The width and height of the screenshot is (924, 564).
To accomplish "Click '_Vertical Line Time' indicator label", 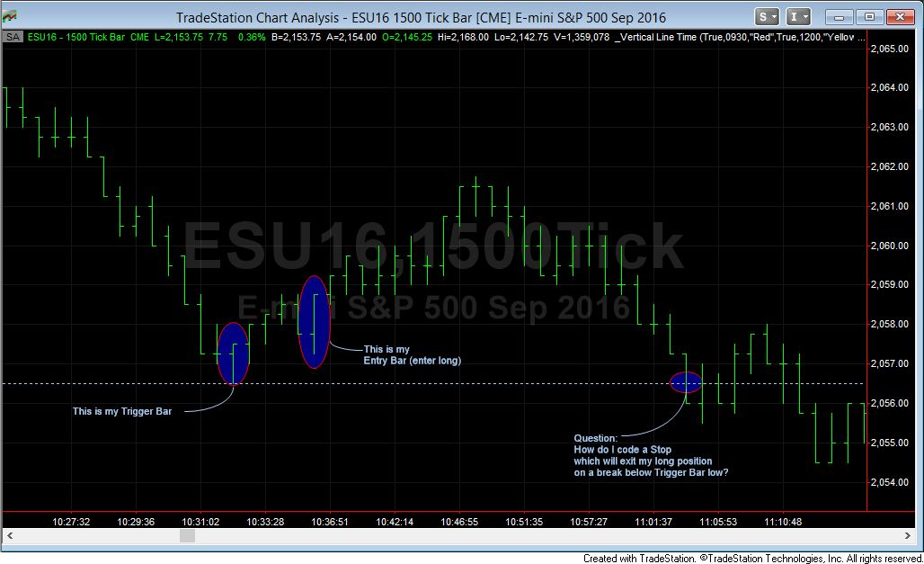I will (656, 37).
